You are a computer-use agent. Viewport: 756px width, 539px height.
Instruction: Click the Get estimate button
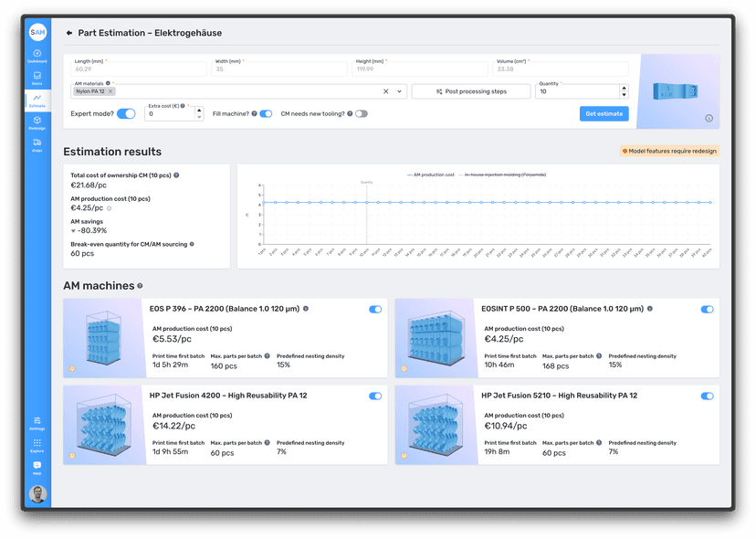pyautogui.click(x=604, y=114)
